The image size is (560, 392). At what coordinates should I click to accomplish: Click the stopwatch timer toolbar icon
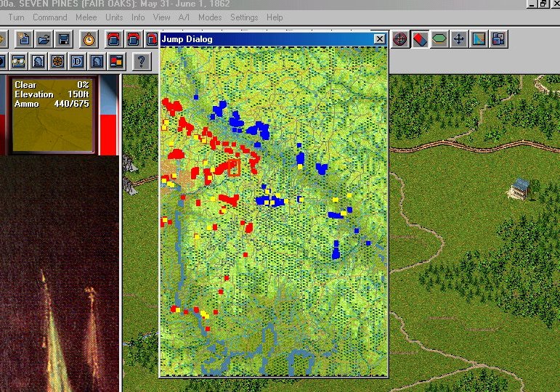89,39
